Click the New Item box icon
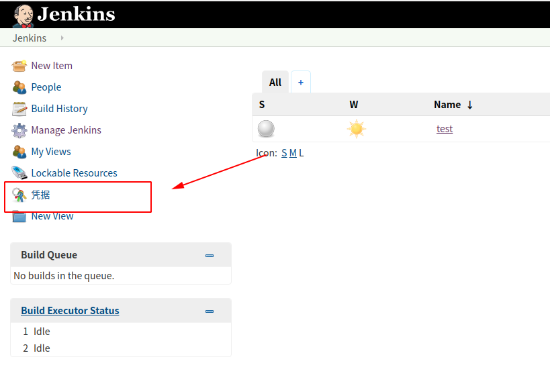The height and width of the screenshot is (392, 550). click(19, 66)
